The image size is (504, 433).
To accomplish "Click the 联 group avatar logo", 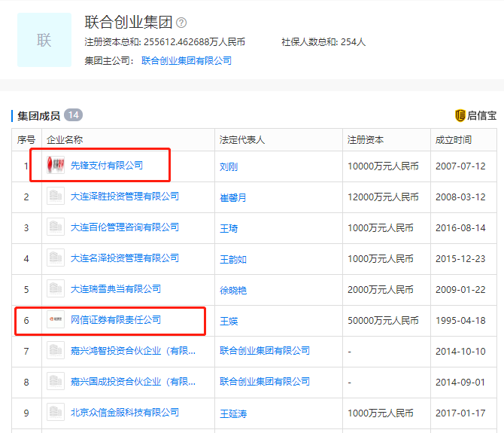I will click(x=44, y=40).
